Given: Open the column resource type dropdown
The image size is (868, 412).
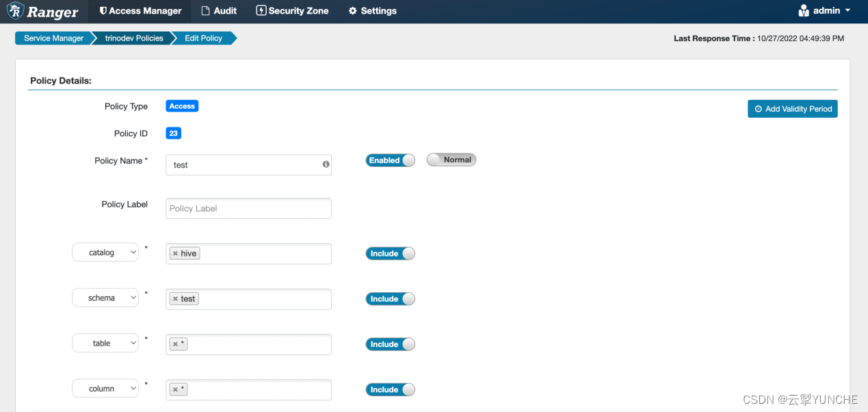Looking at the screenshot, I should [x=105, y=389].
